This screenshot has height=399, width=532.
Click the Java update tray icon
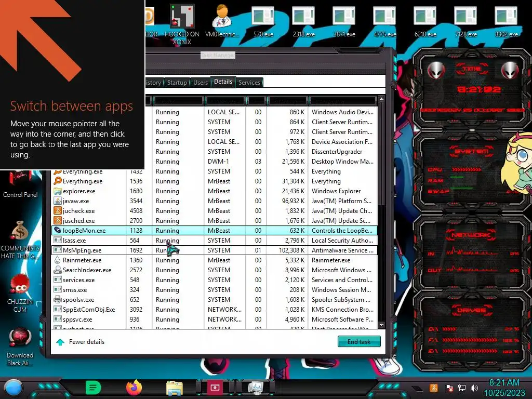coord(433,388)
